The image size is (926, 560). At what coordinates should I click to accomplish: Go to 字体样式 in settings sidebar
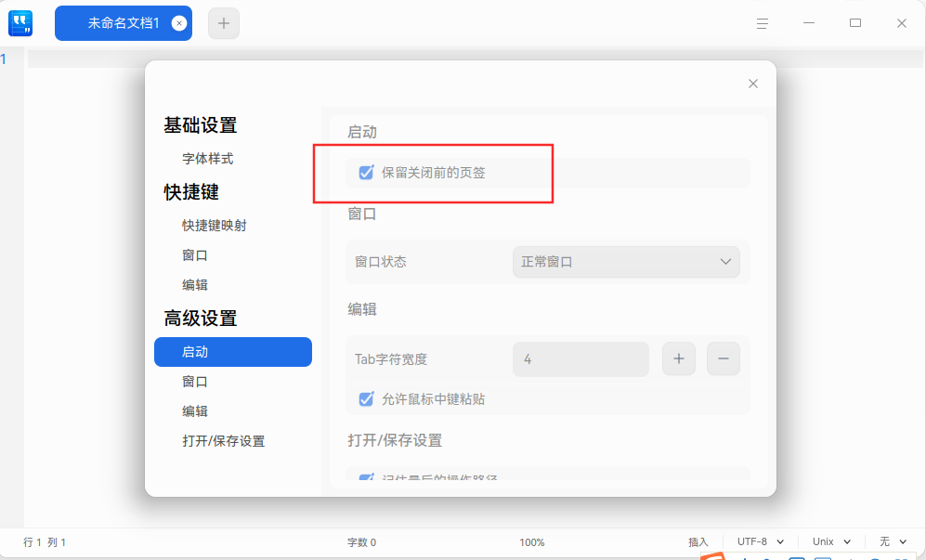pos(208,158)
